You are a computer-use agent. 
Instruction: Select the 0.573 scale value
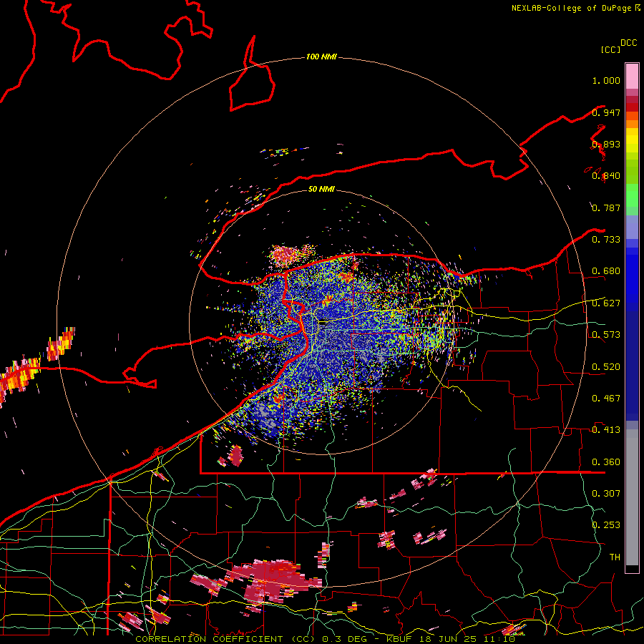point(606,335)
